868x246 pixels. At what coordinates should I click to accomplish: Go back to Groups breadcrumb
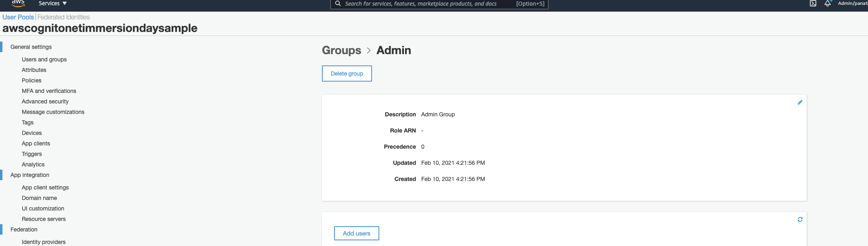point(341,50)
